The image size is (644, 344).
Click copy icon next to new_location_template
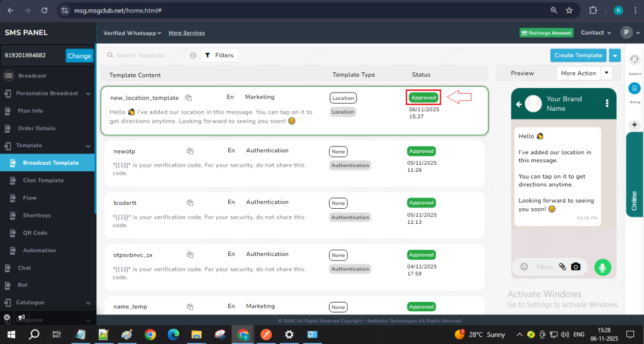189,97
